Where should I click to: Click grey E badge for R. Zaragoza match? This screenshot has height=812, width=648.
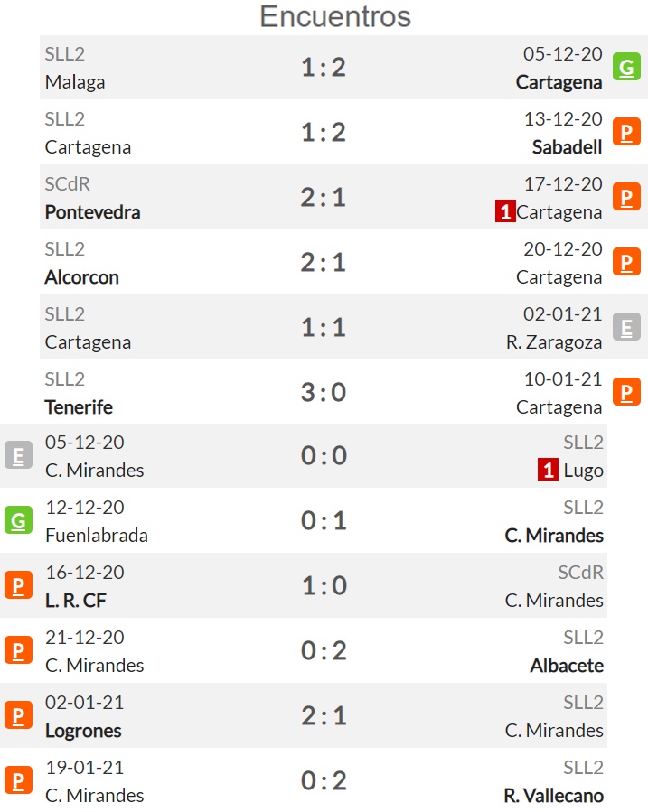coord(626,327)
